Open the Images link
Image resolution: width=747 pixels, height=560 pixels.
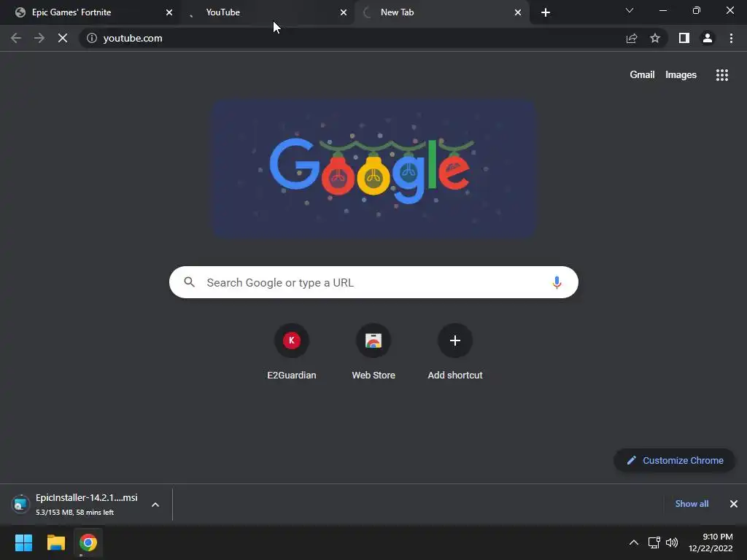tap(681, 75)
